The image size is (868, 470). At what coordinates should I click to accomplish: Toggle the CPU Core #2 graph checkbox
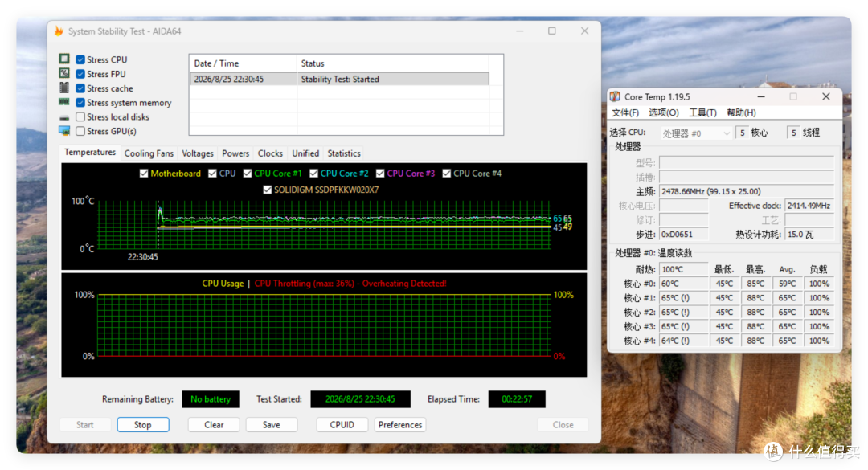point(314,174)
